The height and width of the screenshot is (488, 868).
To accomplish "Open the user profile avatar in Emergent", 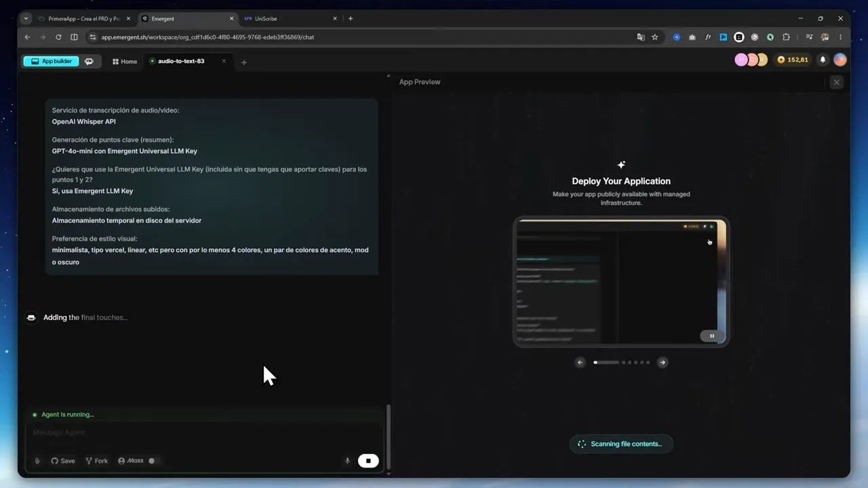I will (840, 60).
